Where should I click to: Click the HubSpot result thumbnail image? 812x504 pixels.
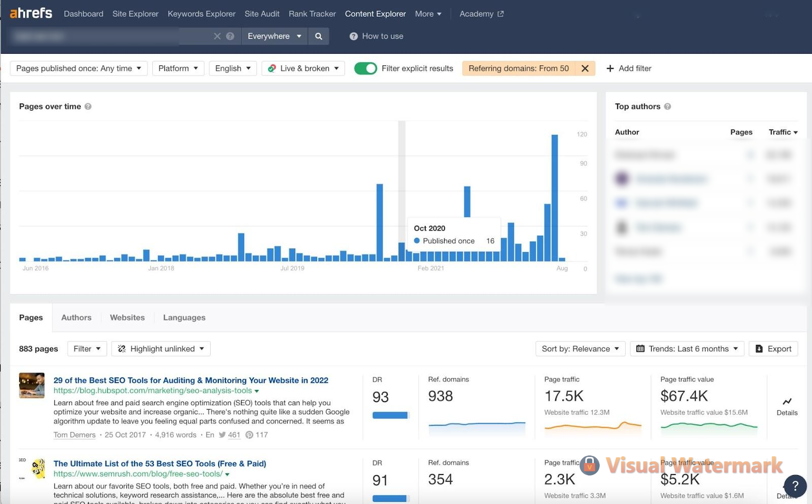pyautogui.click(x=32, y=385)
